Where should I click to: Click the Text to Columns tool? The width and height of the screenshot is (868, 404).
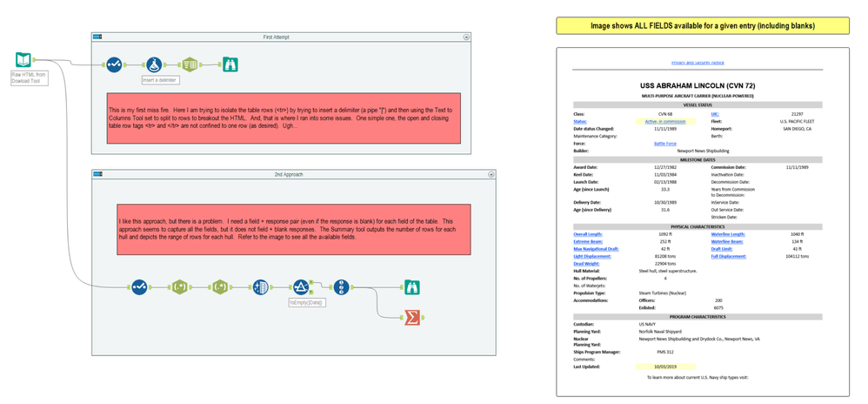tap(190, 64)
